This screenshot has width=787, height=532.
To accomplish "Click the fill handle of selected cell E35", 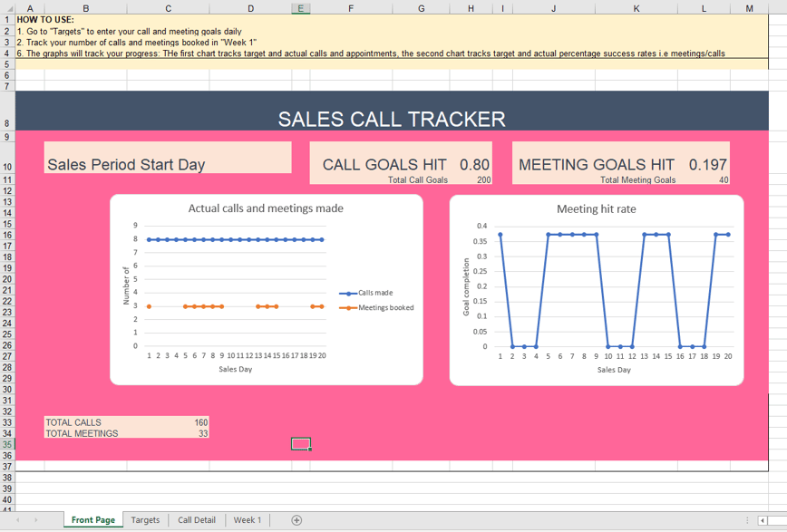I will click(x=310, y=450).
